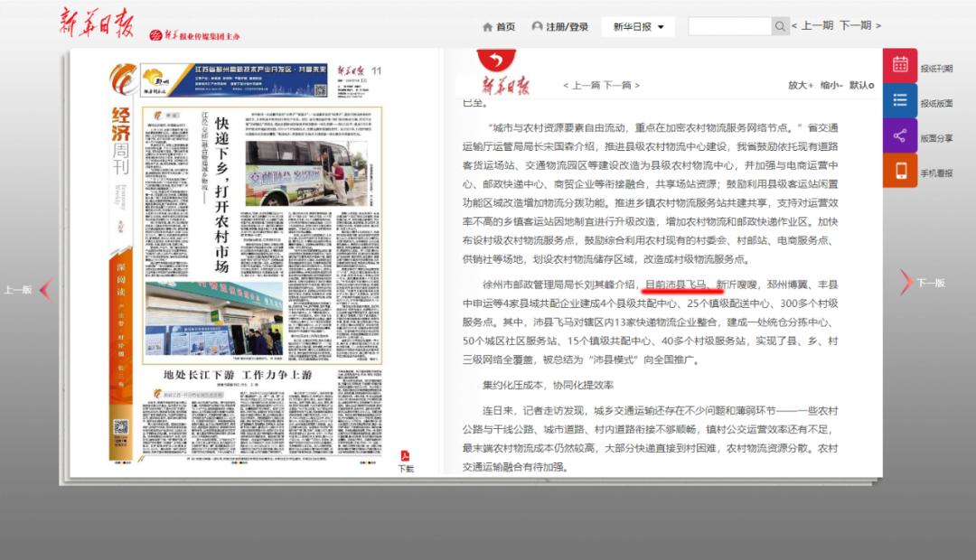Image resolution: width=976 pixels, height=560 pixels.
Task: Click the 手机看报 label
Action: coord(937,173)
